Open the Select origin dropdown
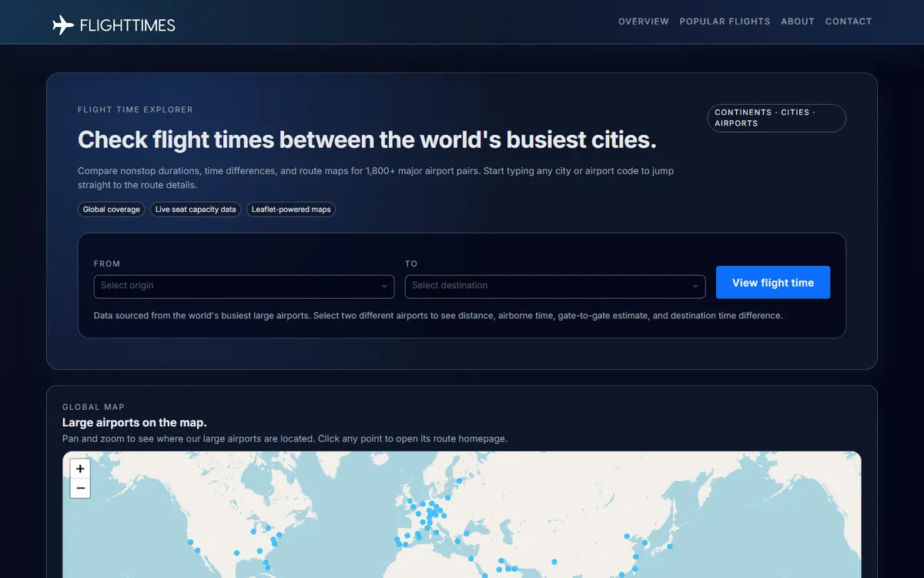Screen dimensions: 924x578 (x=244, y=286)
